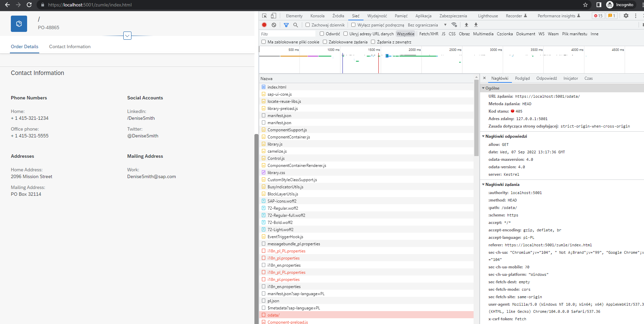This screenshot has width=644, height=324.
Task: Switch to the Elementy tab
Action: 294,16
